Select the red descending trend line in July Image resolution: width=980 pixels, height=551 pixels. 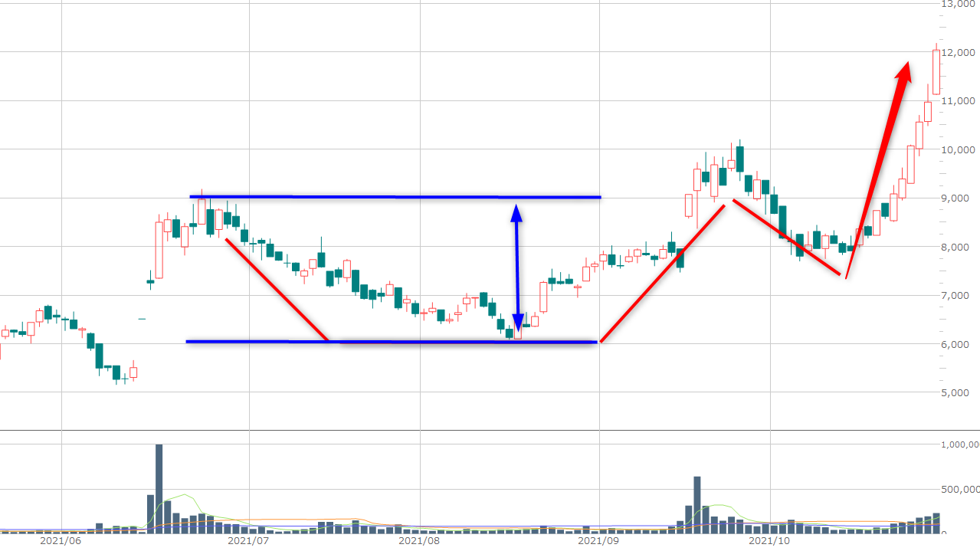[x=276, y=290]
